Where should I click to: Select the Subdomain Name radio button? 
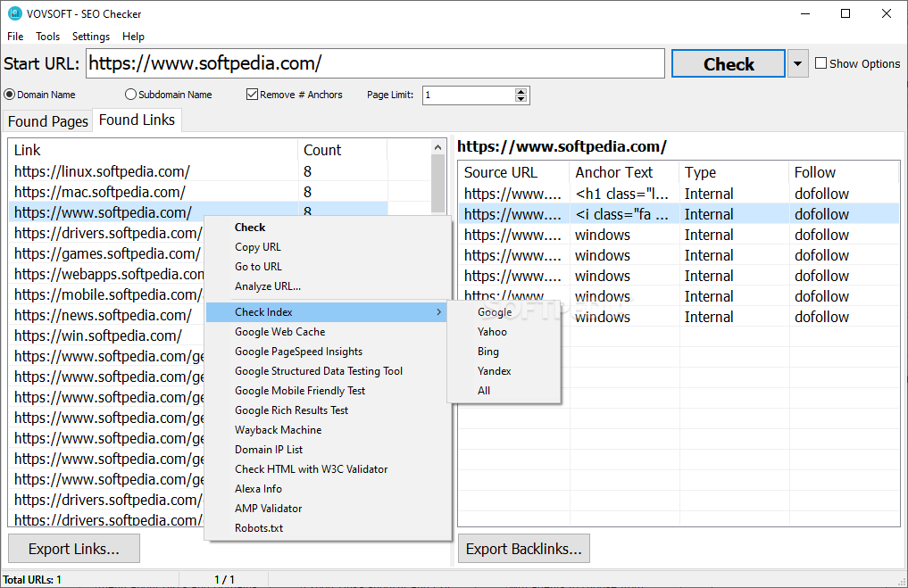pos(131,95)
